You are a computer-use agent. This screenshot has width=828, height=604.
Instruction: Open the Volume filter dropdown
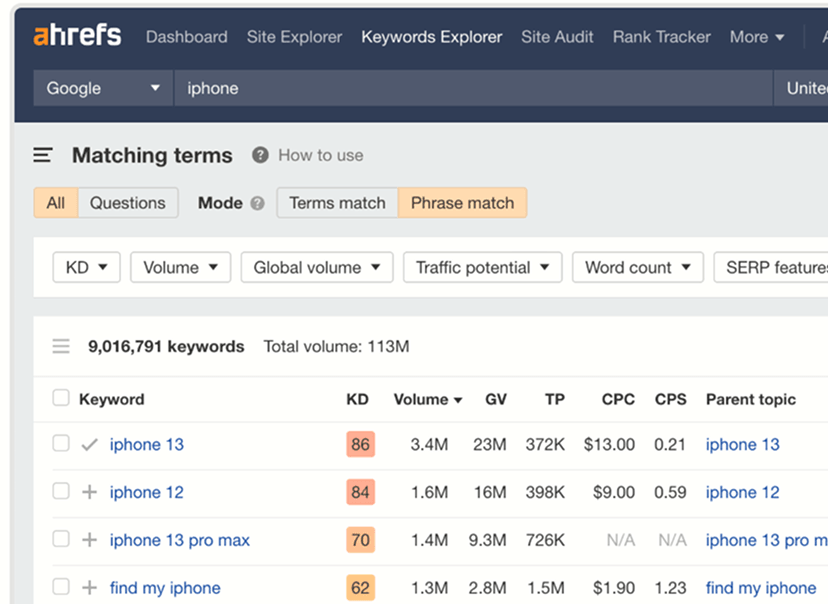tap(181, 267)
